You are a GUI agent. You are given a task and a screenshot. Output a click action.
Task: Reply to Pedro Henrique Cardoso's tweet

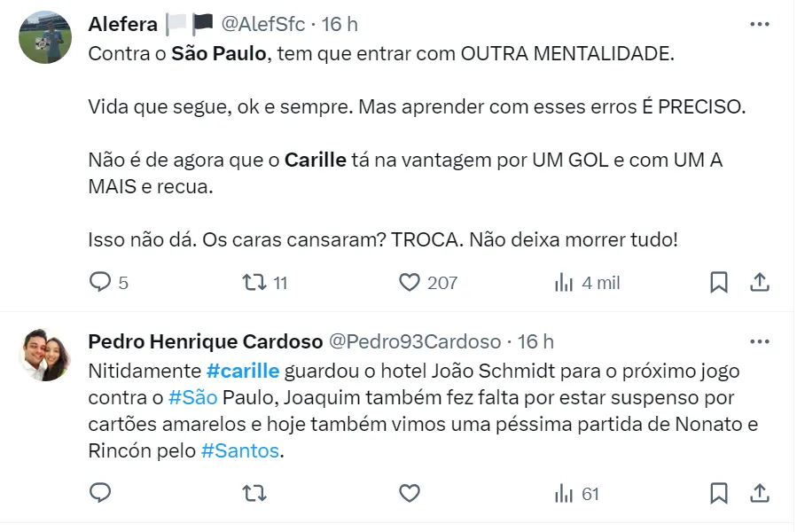click(100, 493)
